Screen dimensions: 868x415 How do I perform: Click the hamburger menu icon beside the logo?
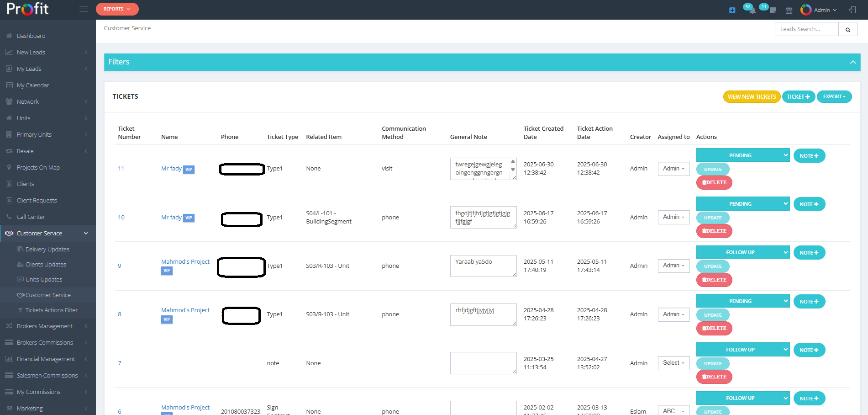[x=83, y=8]
